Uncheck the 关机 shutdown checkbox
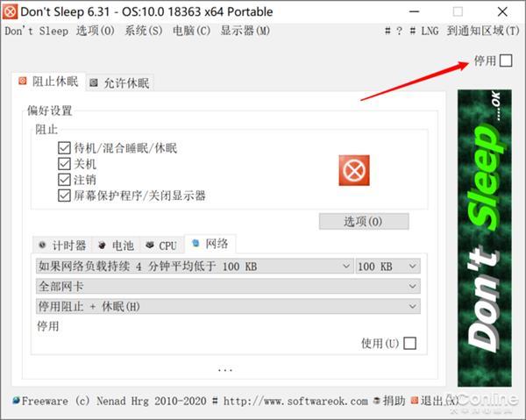 coord(64,164)
